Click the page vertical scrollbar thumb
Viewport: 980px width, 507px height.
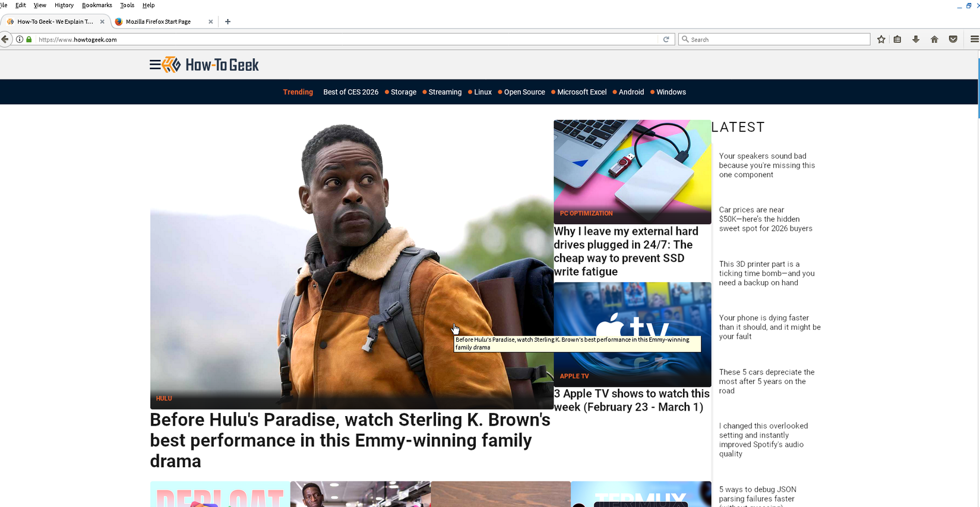(x=978, y=89)
